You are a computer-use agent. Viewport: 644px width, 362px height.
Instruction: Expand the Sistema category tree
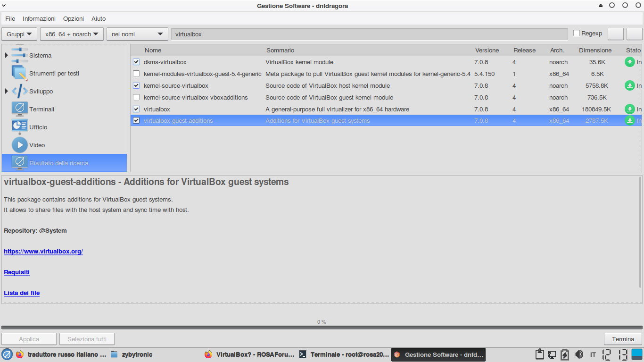tap(6, 55)
